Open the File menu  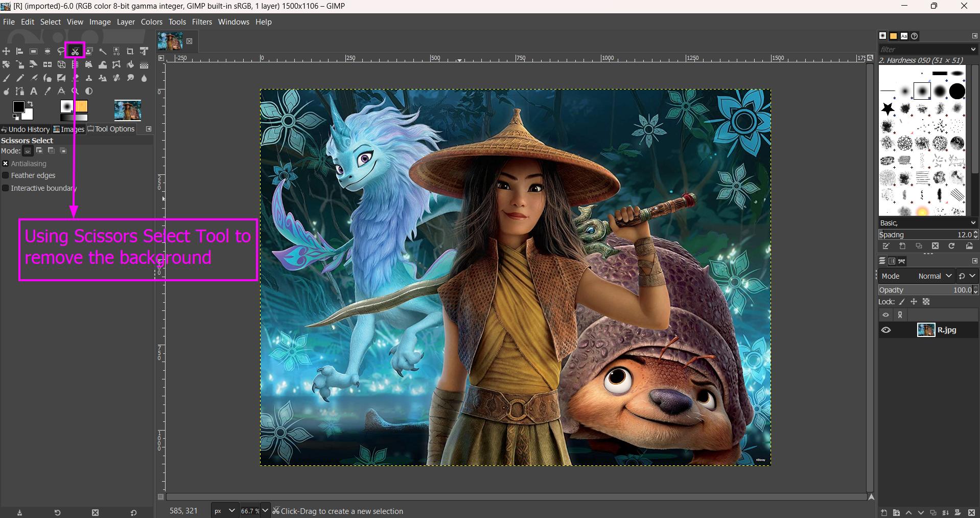tap(9, 22)
